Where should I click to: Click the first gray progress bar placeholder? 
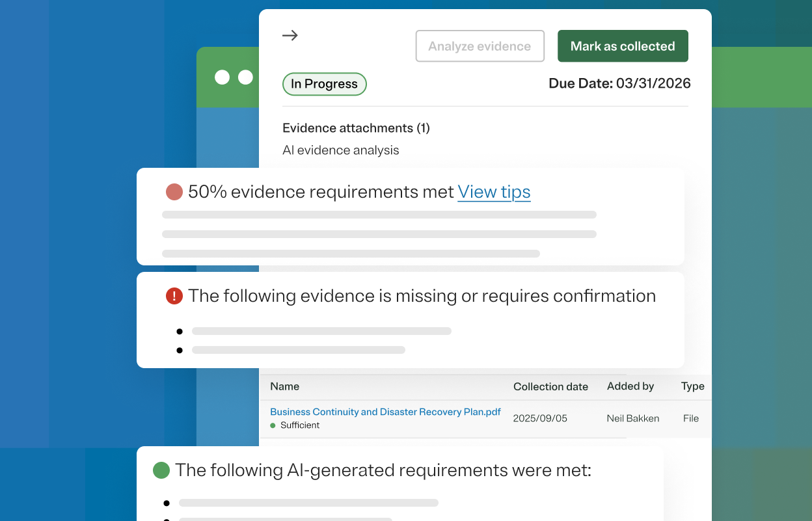pos(379,214)
